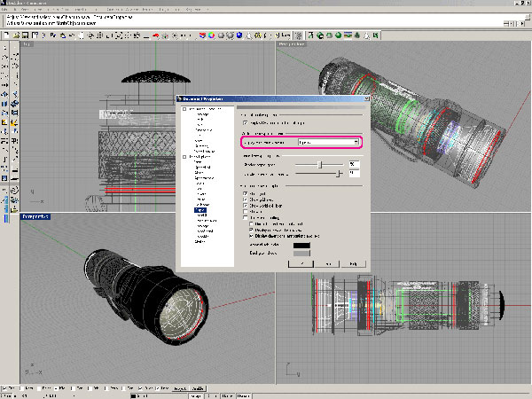Click the Pan hand icon in toolbar
Viewport: 532px width, 399px height.
point(81,35)
